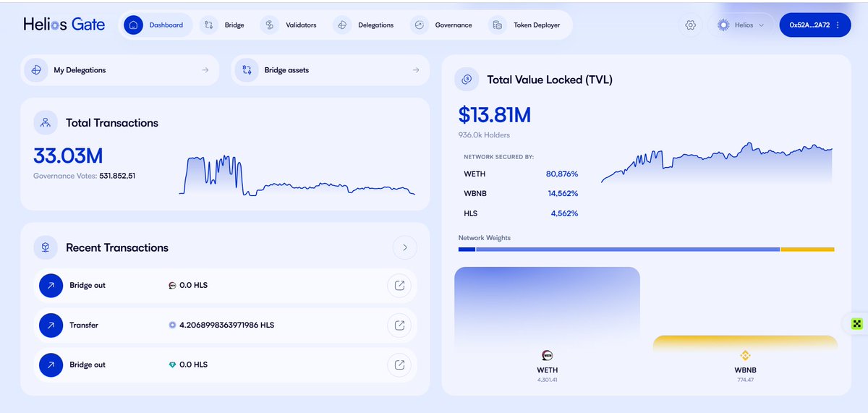Click the dark blue network weight segment

467,250
